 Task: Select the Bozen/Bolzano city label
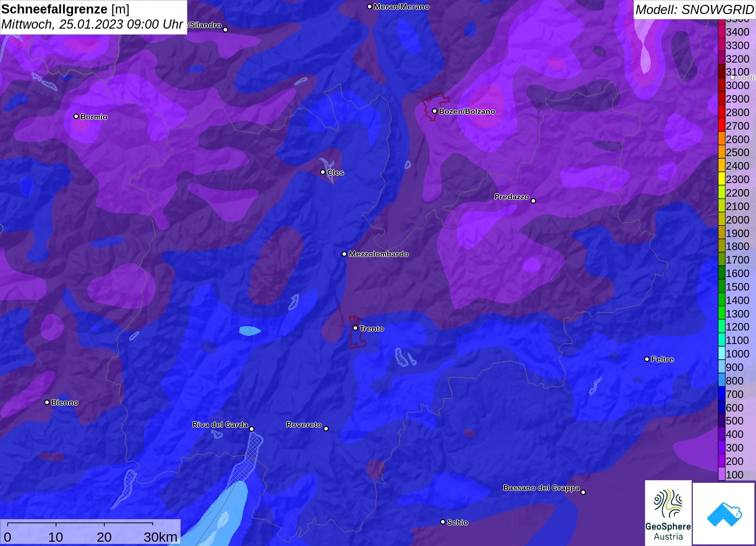point(467,111)
